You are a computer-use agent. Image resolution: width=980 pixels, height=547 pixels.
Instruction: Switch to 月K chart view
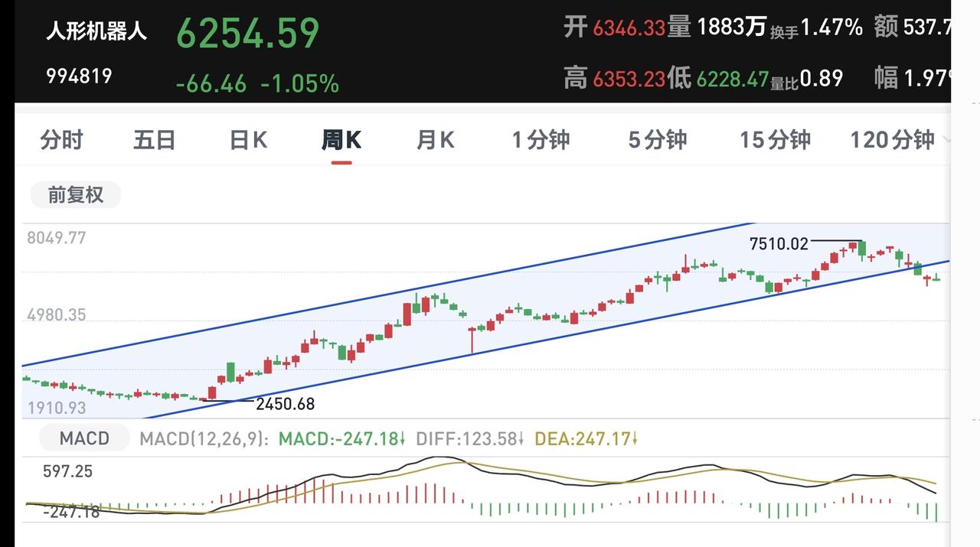[x=436, y=140]
